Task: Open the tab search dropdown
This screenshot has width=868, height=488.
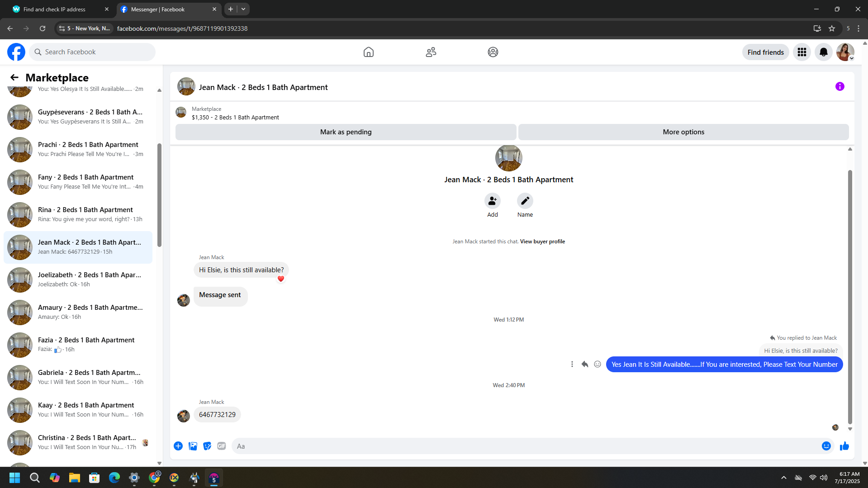Action: coord(243,9)
